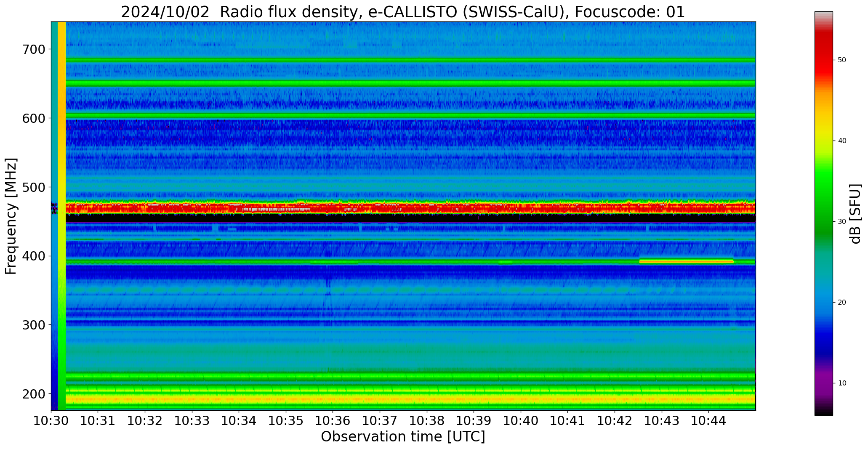This screenshot has width=868, height=449.
Task: Click the 200 frequency tick label
Action: 33,394
